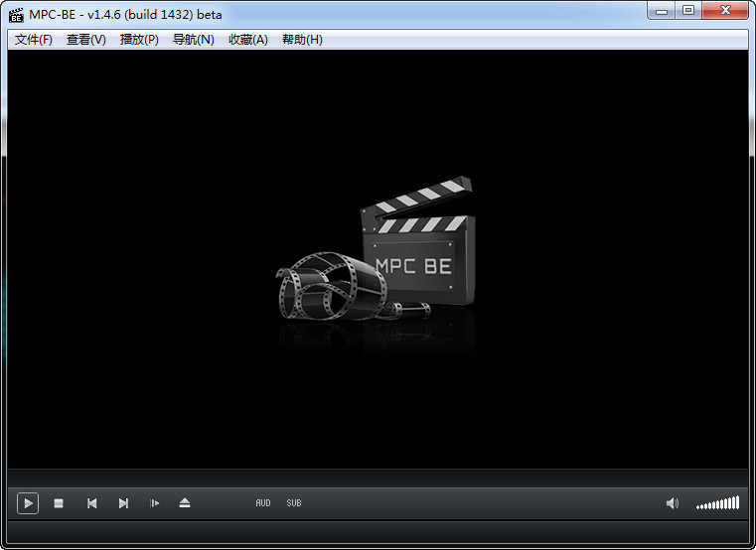Viewport: 756px width, 550px height.
Task: Open the AUD audio track selector
Action: point(263,503)
